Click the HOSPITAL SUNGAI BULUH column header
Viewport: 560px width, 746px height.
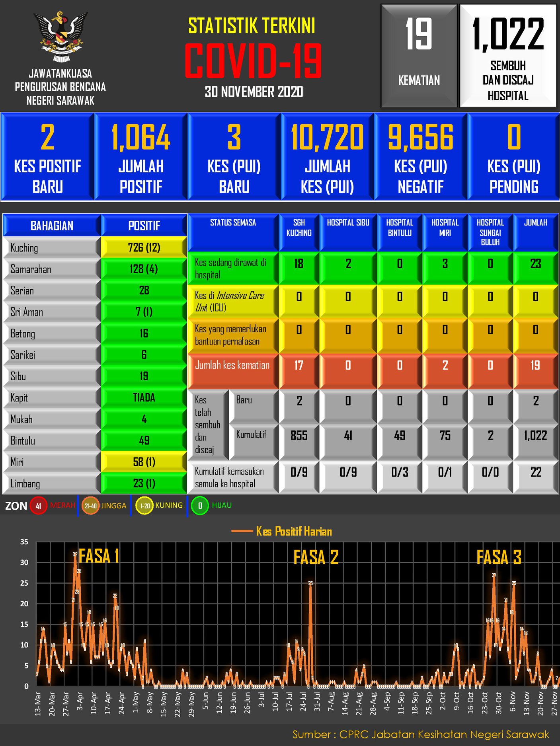[490, 232]
